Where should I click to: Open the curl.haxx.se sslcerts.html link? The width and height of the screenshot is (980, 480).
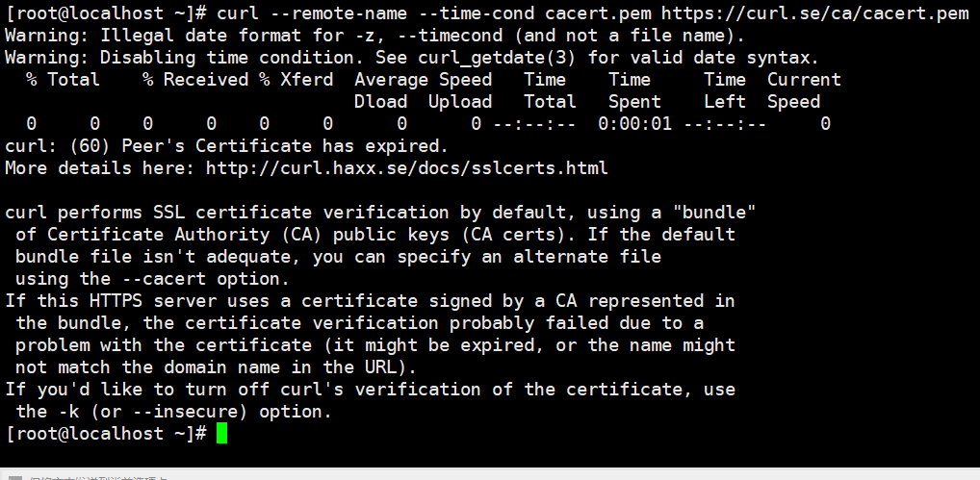(407, 168)
